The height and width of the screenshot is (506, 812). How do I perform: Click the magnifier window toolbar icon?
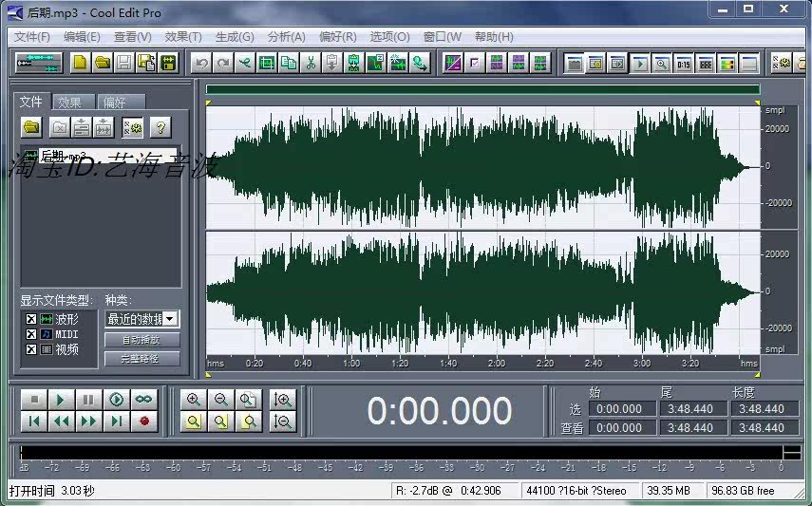point(661,64)
